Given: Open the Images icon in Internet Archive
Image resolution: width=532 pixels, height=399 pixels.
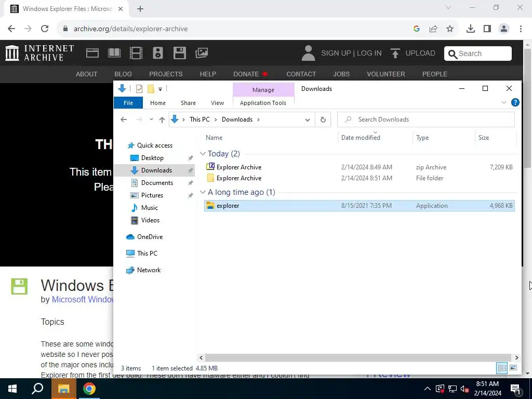Looking at the screenshot, I should (x=202, y=53).
